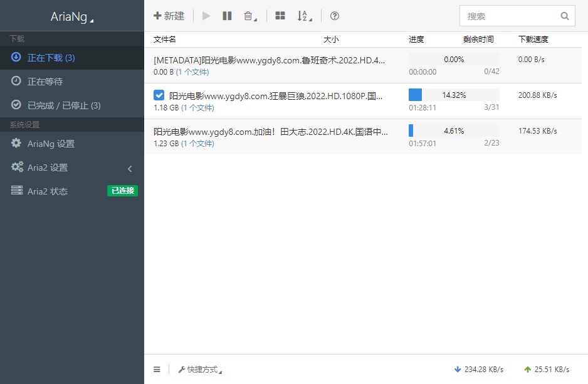Open file link under 1.23 GB task
The height and width of the screenshot is (384, 588).
point(197,144)
